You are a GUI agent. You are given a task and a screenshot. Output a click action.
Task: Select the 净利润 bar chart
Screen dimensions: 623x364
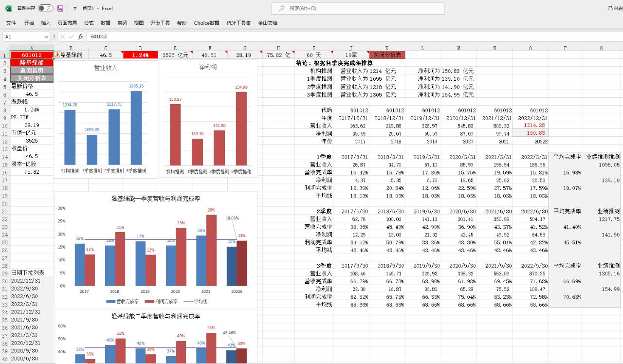point(208,119)
